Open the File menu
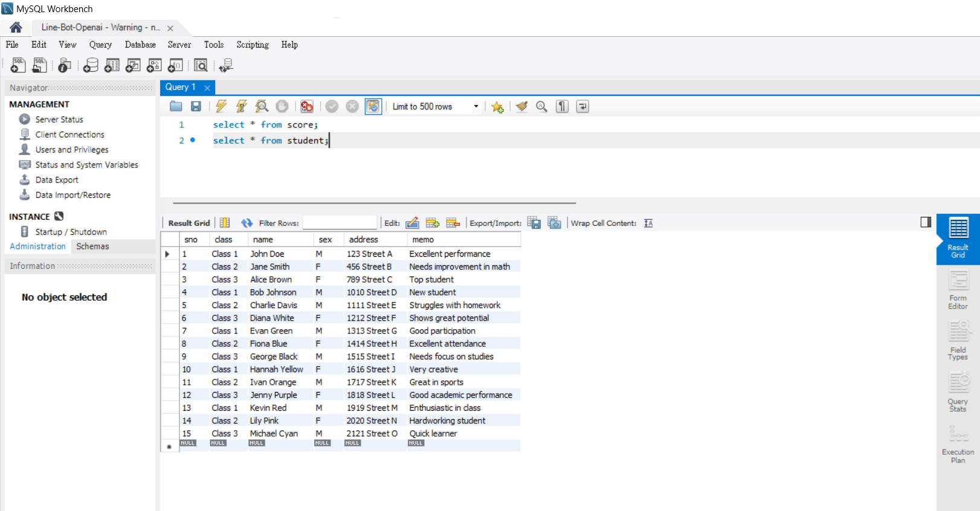 [12, 45]
